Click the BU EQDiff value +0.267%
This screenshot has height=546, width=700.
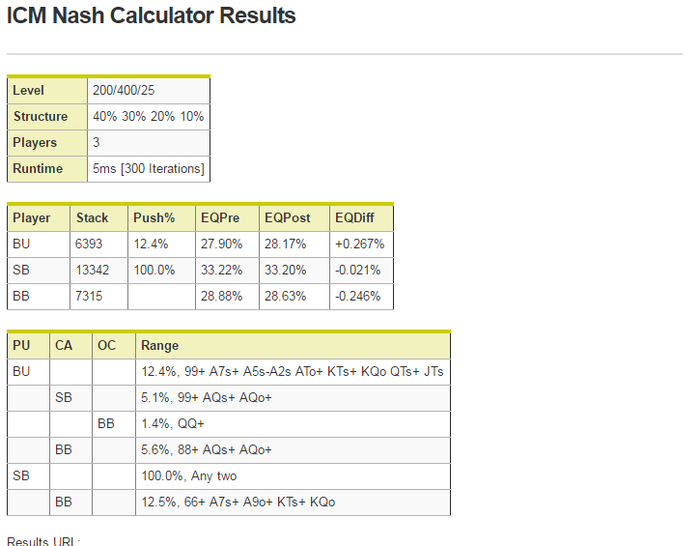(x=361, y=244)
